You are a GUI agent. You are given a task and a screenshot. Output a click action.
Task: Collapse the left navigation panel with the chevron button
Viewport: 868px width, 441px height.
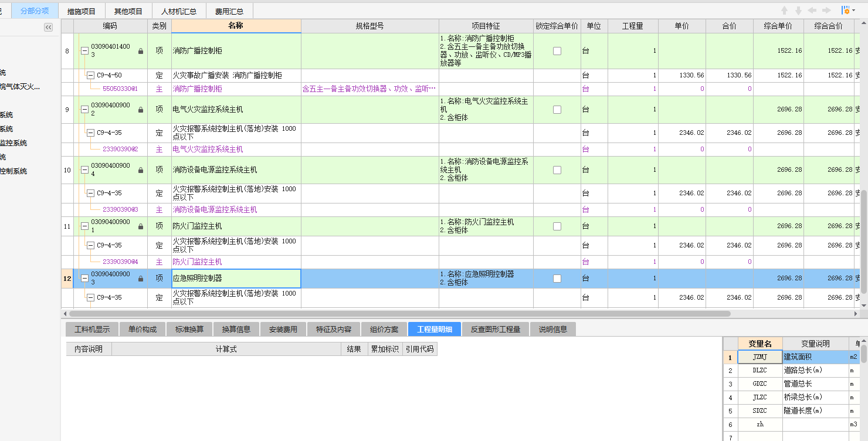point(48,27)
